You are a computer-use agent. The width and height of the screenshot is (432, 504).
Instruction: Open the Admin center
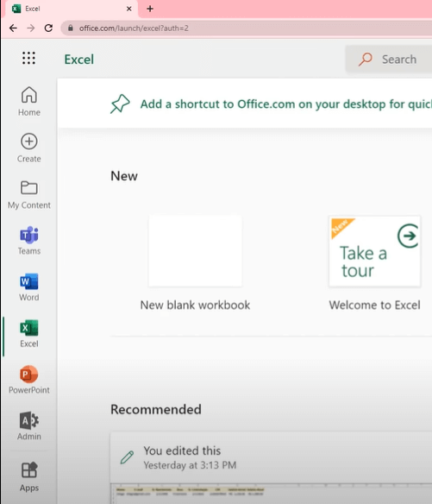click(x=29, y=425)
